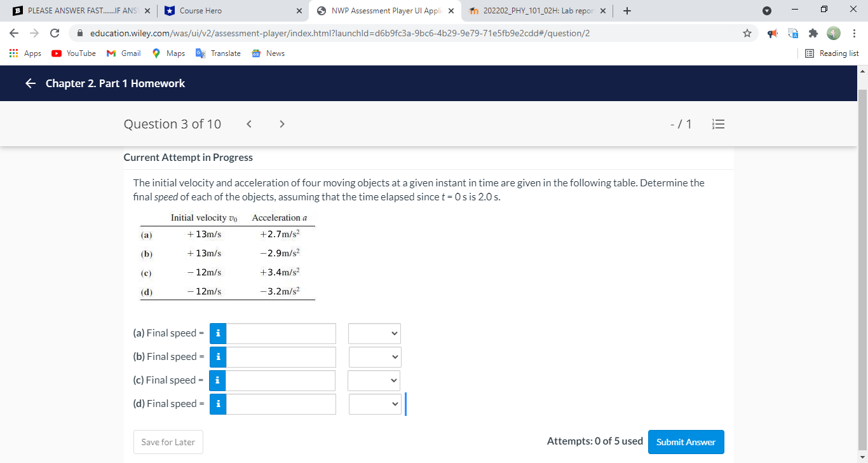Click the Save for Later button

click(x=168, y=442)
